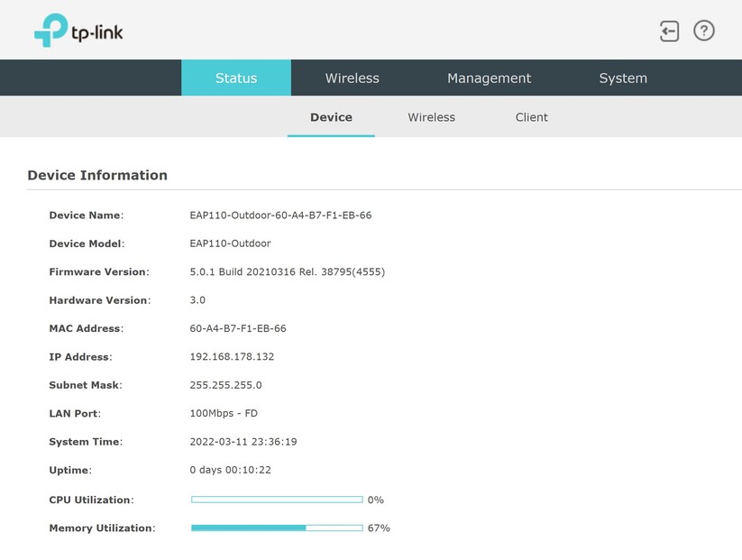
Task: Select the Device sub-tab
Action: pyautogui.click(x=331, y=116)
